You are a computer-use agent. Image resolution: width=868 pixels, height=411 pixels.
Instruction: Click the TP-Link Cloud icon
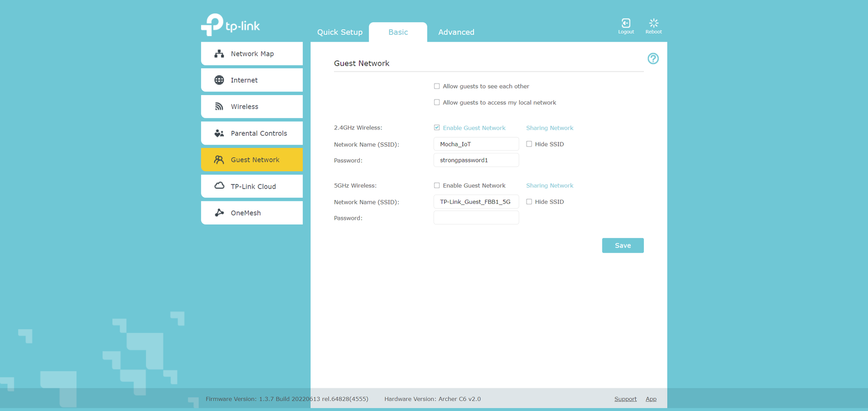(219, 186)
